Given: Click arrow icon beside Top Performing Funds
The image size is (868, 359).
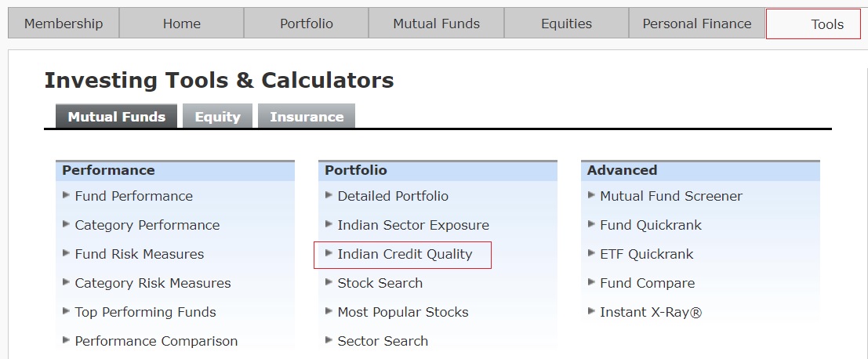Looking at the screenshot, I should tap(67, 311).
